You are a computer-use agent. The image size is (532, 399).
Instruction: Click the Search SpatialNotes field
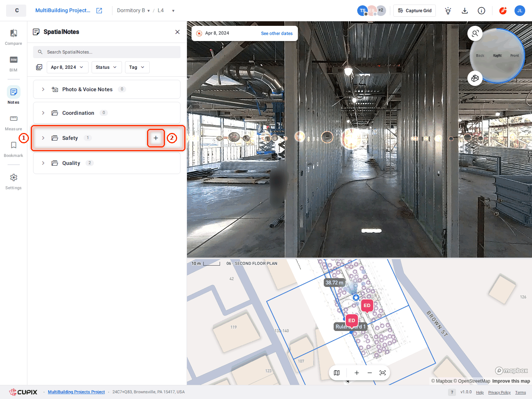(107, 52)
